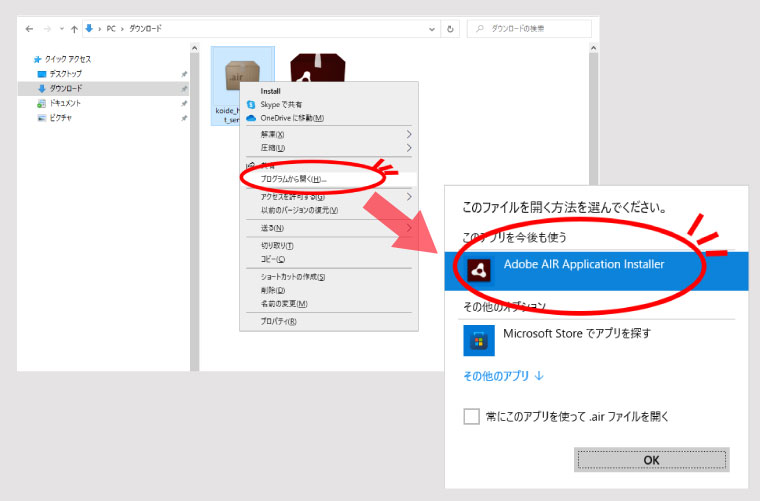760x501 pixels.
Task: Expand the 解凍(X) submenu arrow
Action: 409,134
